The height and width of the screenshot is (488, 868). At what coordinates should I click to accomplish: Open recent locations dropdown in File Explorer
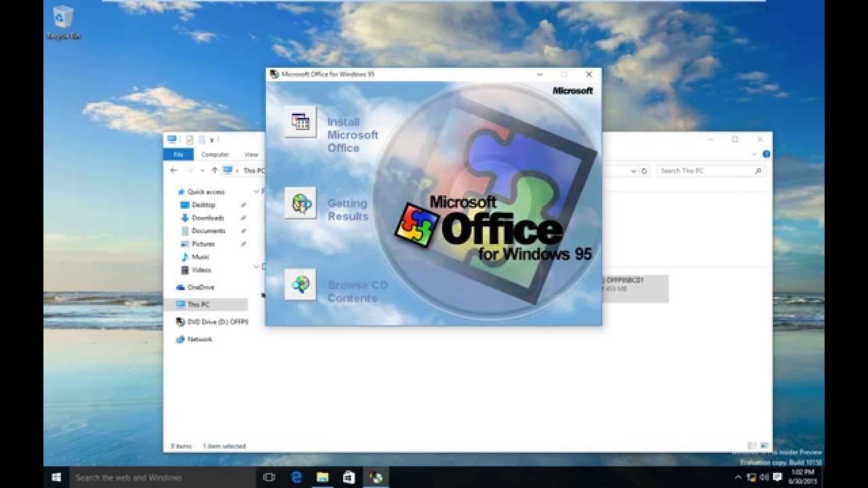[x=202, y=171]
